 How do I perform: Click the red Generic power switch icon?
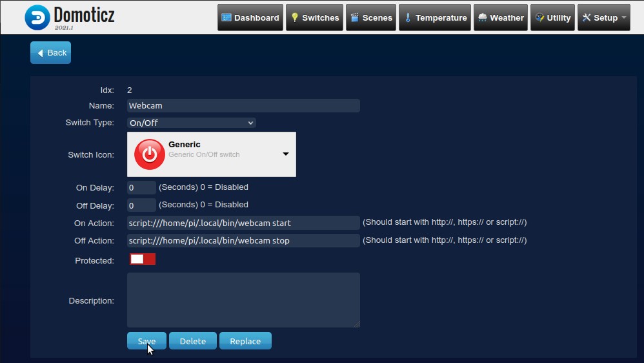[x=149, y=154]
